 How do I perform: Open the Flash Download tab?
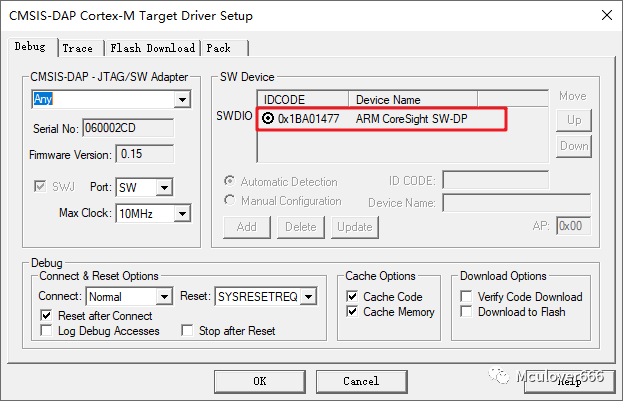153,48
